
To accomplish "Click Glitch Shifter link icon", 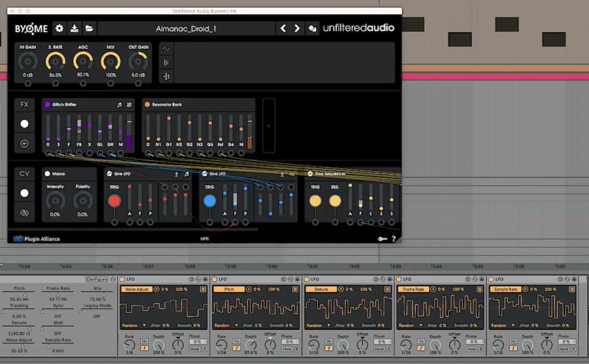I will [x=129, y=105].
